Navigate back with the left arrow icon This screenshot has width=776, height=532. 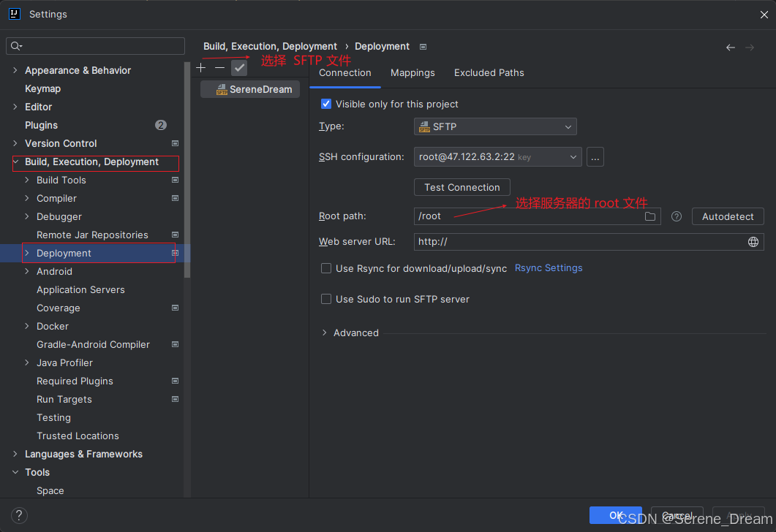click(x=731, y=47)
